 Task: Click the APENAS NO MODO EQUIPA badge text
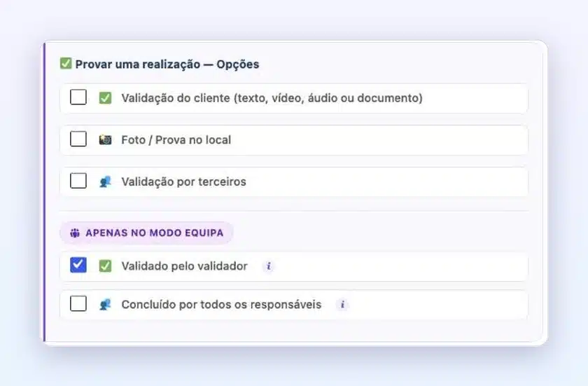point(155,233)
